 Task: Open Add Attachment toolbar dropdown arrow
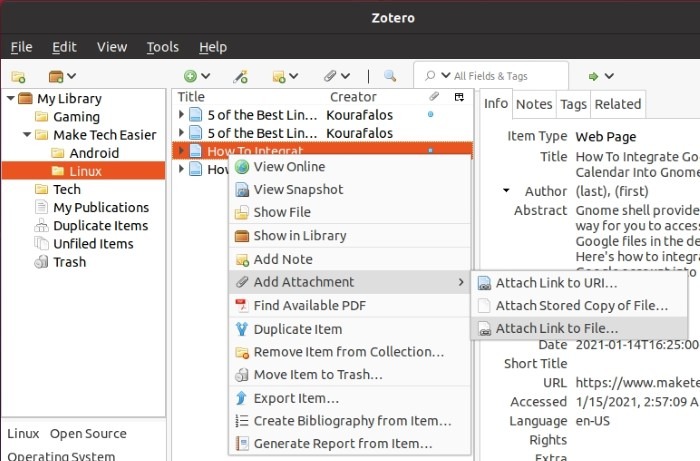[x=346, y=76]
